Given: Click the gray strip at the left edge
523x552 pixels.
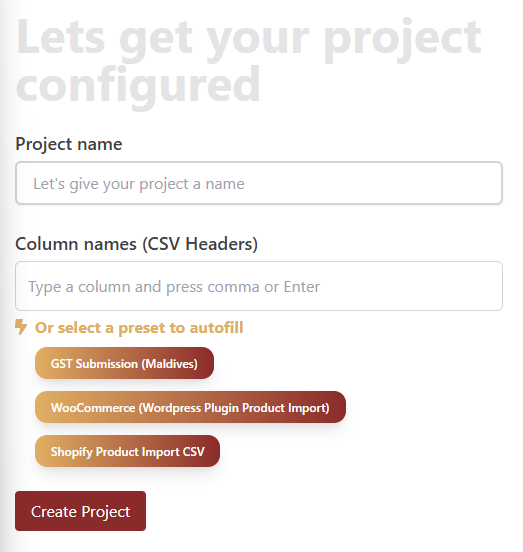Looking at the screenshot, I should coord(4,276).
